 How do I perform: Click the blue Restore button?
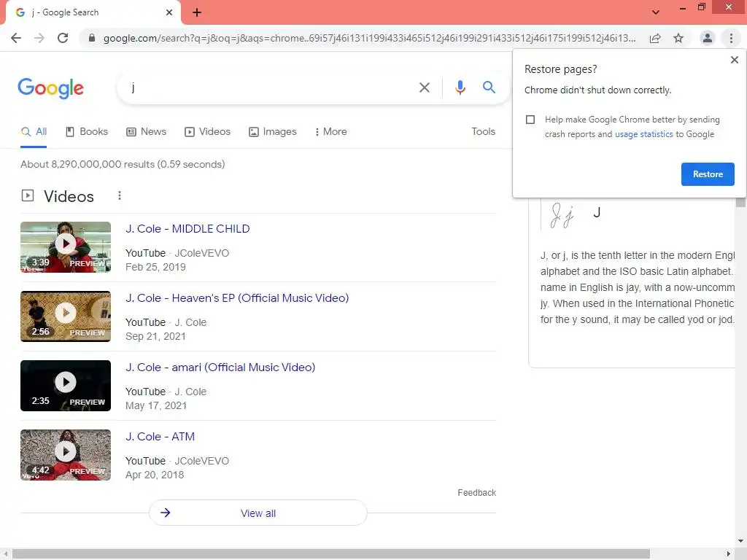coord(708,174)
